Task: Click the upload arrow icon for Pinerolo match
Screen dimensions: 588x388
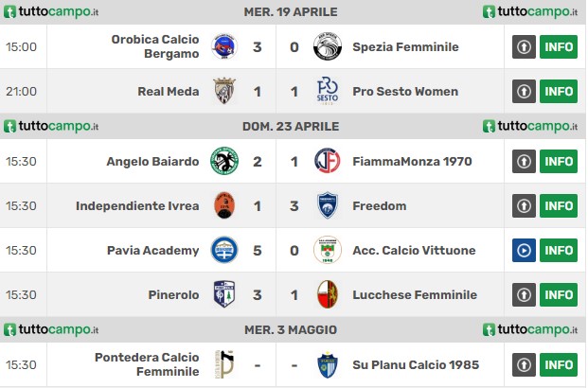Action: point(524,294)
